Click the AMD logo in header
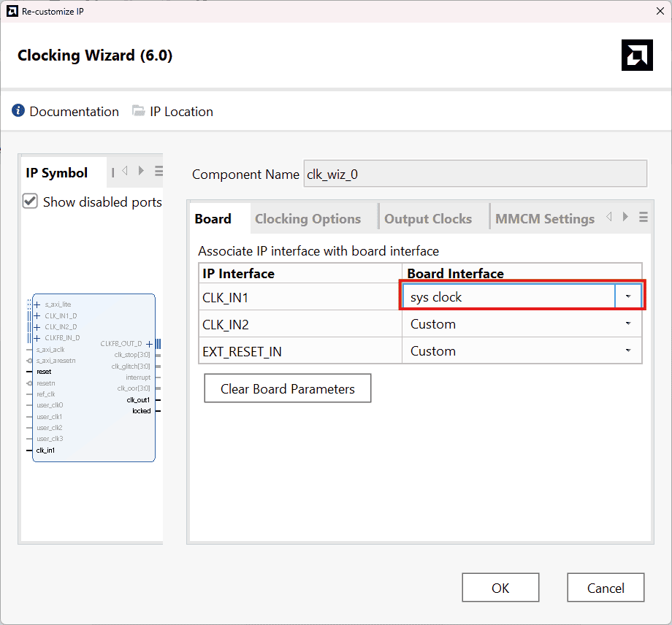672x625 pixels. [637, 55]
